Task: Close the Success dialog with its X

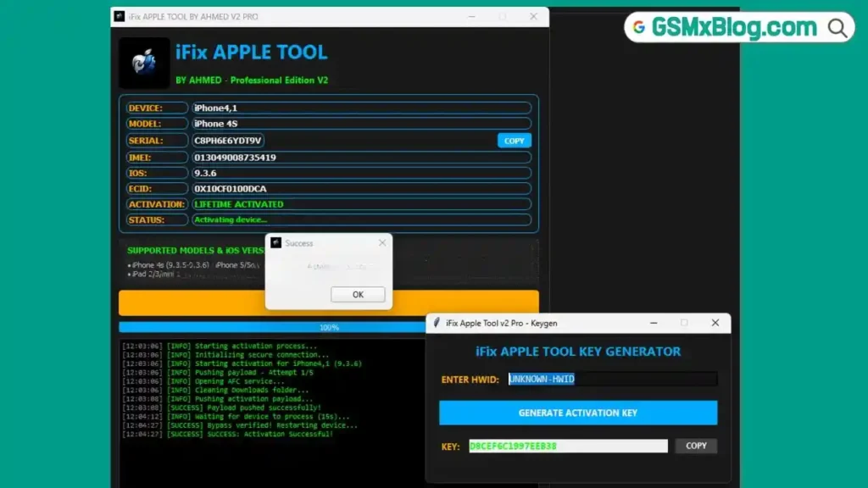Action: [x=382, y=243]
